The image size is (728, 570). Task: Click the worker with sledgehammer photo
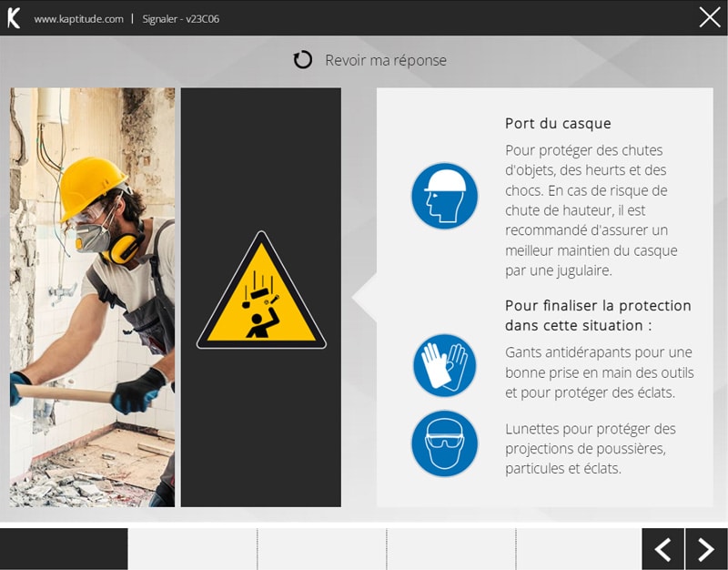coord(92,297)
